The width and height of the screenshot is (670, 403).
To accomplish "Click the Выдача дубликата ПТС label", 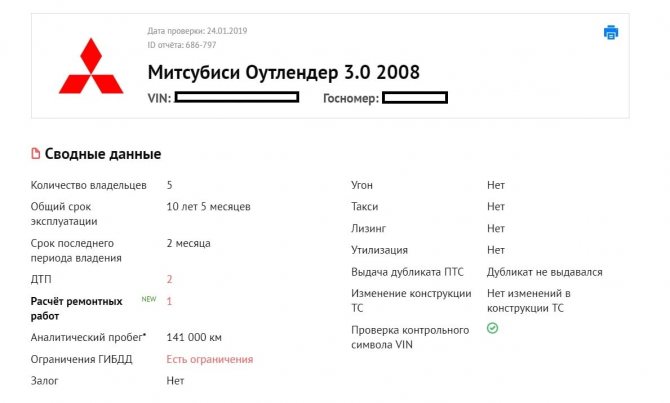I will coord(407,272).
